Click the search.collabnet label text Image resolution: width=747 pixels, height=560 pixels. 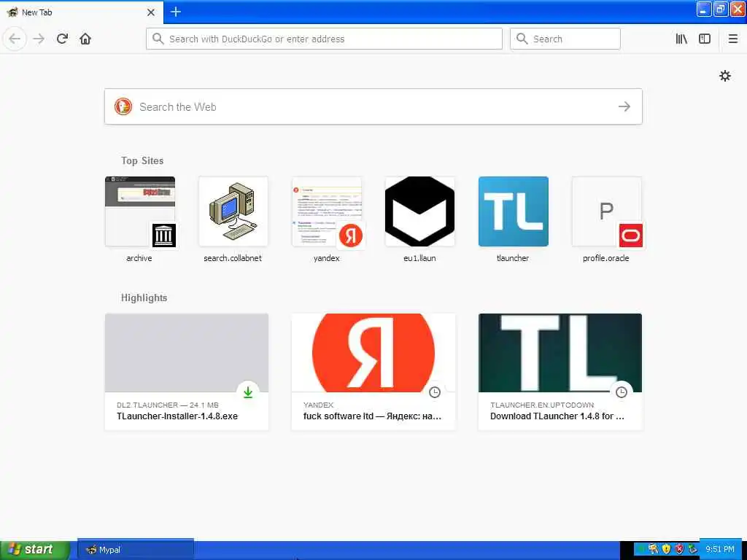pos(233,258)
